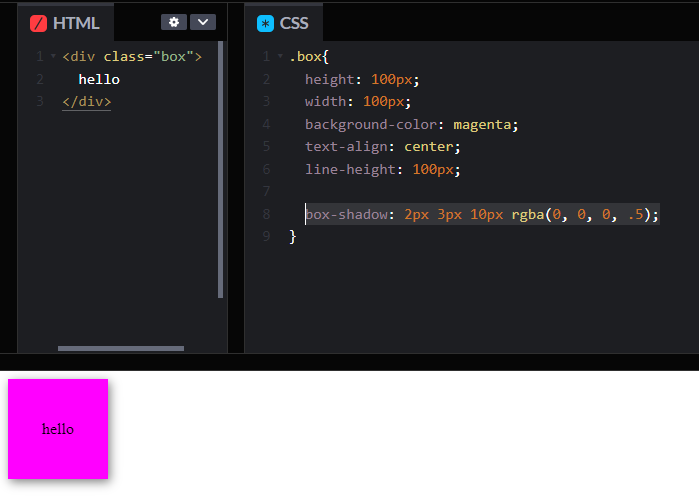This screenshot has width=699, height=504.
Task: Click the HTML panel horizontal scrollbar
Action: tap(121, 348)
